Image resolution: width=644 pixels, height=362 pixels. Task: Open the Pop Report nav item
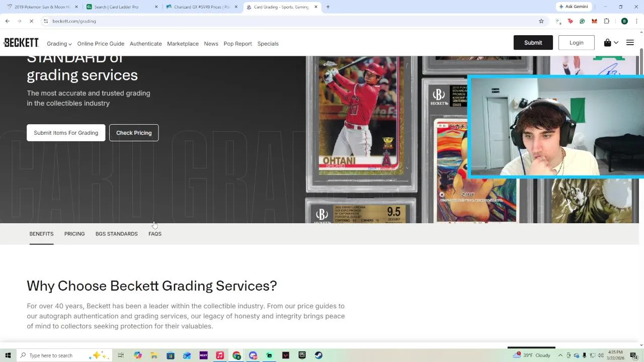(237, 44)
